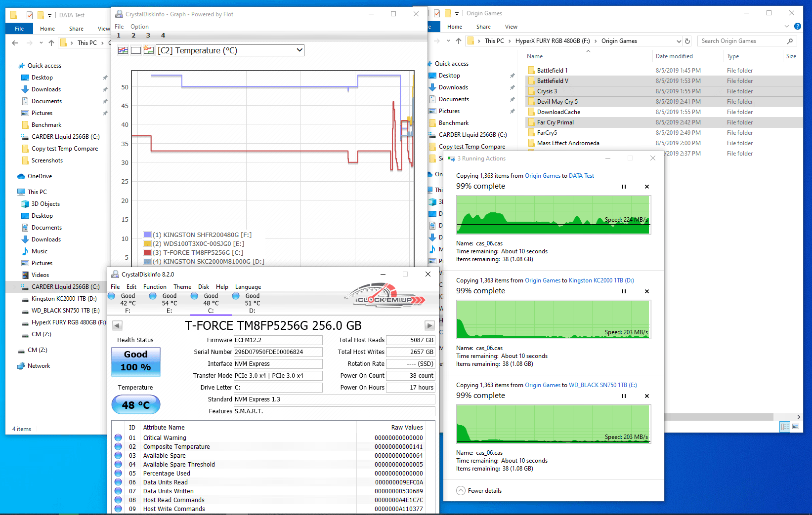
Task: Go to previous disk with left arrow
Action: 117,325
